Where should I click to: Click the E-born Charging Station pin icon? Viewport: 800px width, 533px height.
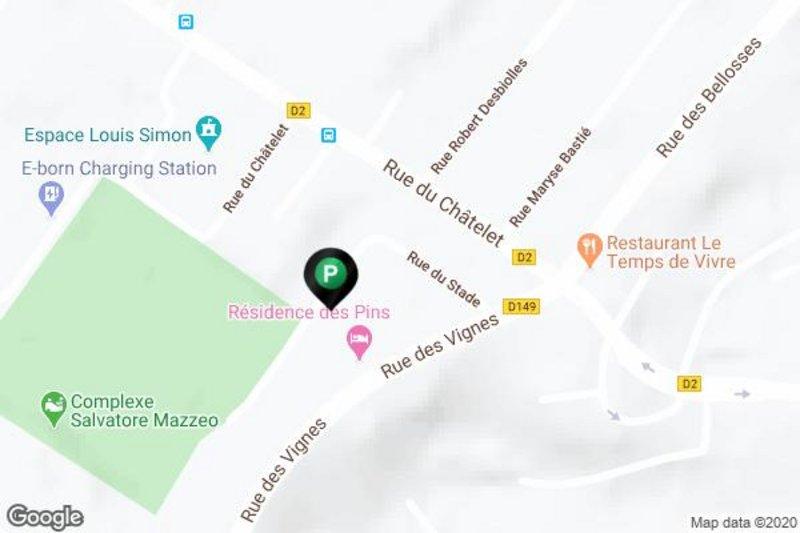coord(51,198)
